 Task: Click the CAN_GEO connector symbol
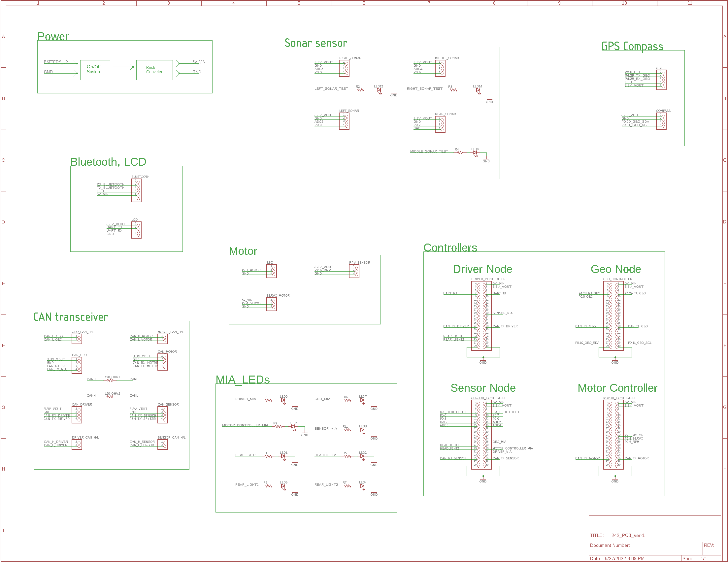coord(77,365)
